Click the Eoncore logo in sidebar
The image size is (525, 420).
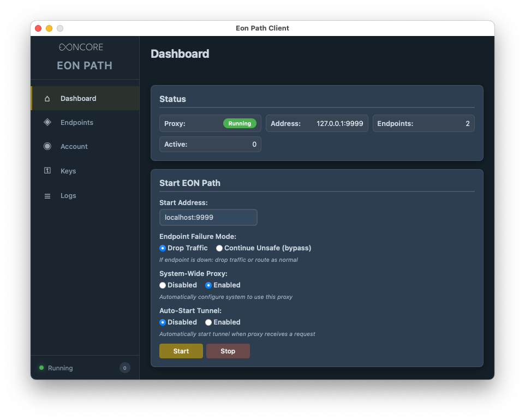(81, 47)
